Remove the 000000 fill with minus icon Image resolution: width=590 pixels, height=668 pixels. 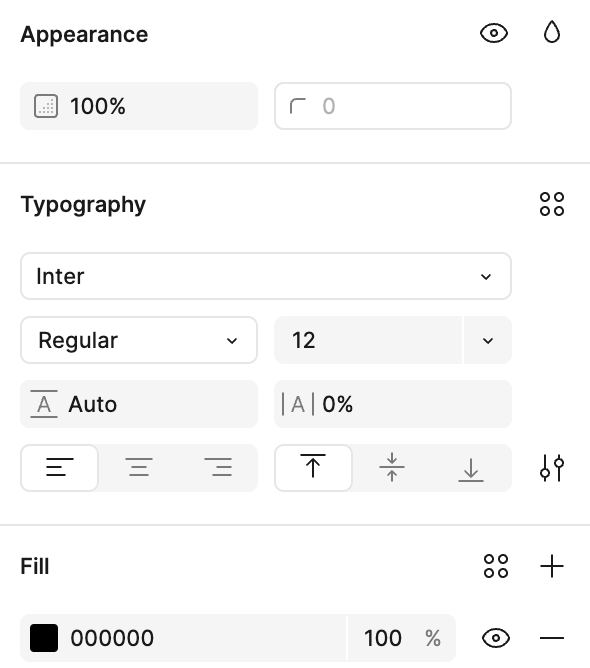[552, 638]
